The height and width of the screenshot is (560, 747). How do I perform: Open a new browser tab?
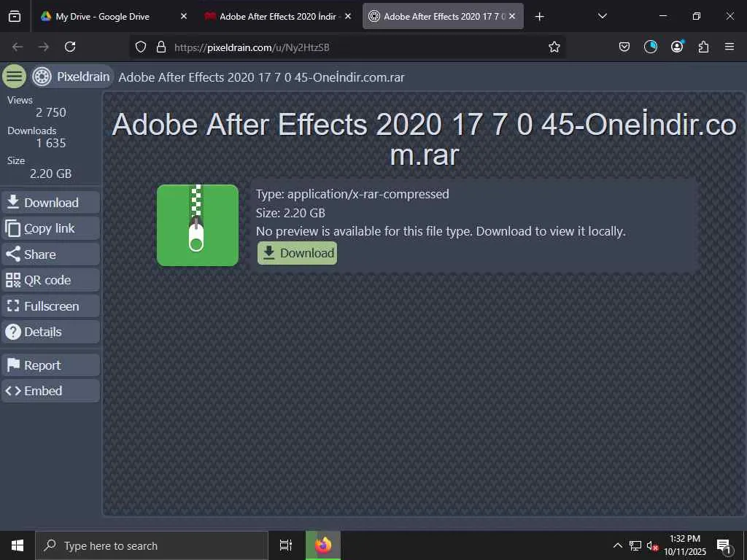pyautogui.click(x=539, y=17)
